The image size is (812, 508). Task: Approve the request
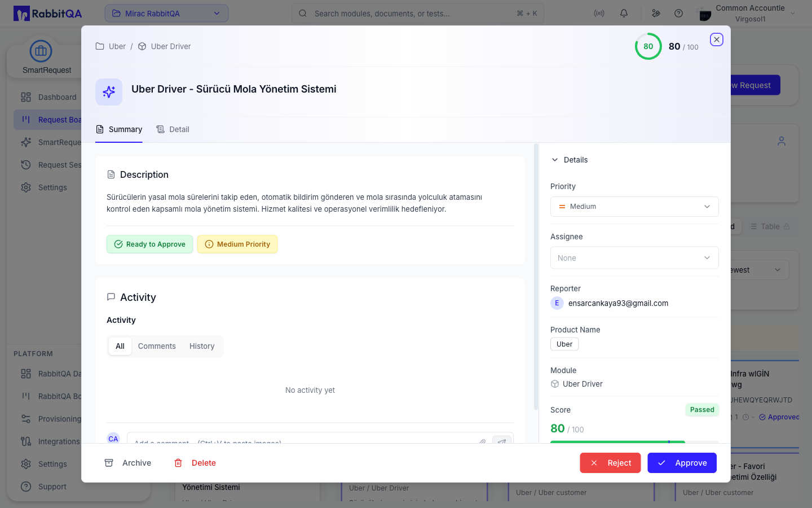point(682,463)
